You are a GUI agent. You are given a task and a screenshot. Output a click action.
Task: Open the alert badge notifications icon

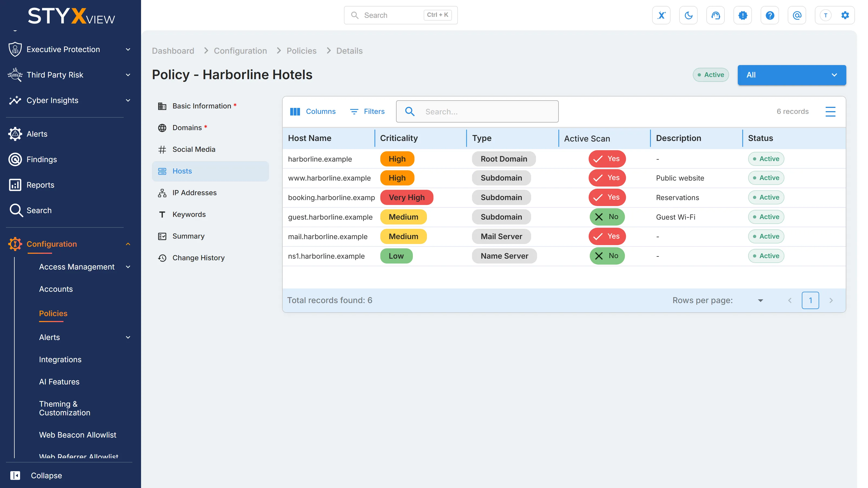coord(743,15)
